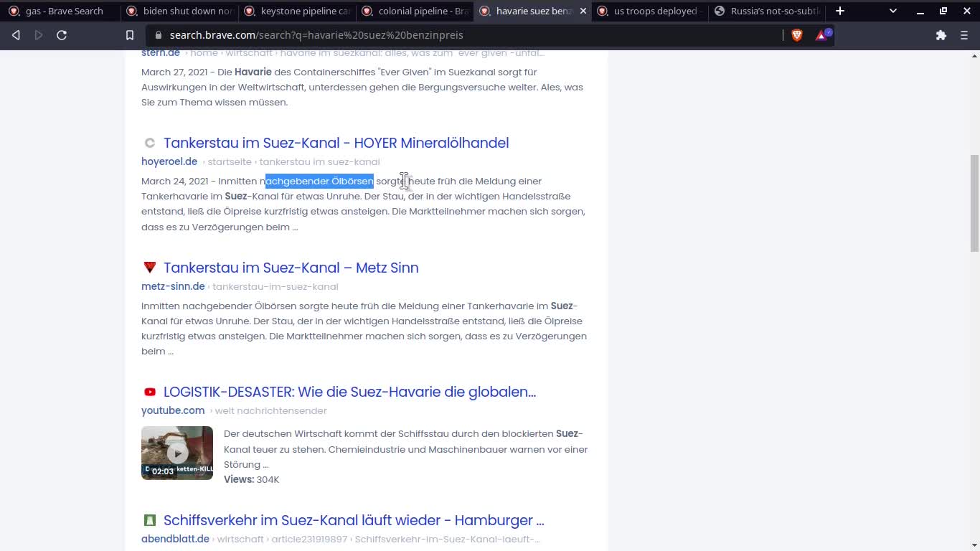Open a new tab with plus button
Viewport: 980px width, 551px height.
tap(840, 11)
